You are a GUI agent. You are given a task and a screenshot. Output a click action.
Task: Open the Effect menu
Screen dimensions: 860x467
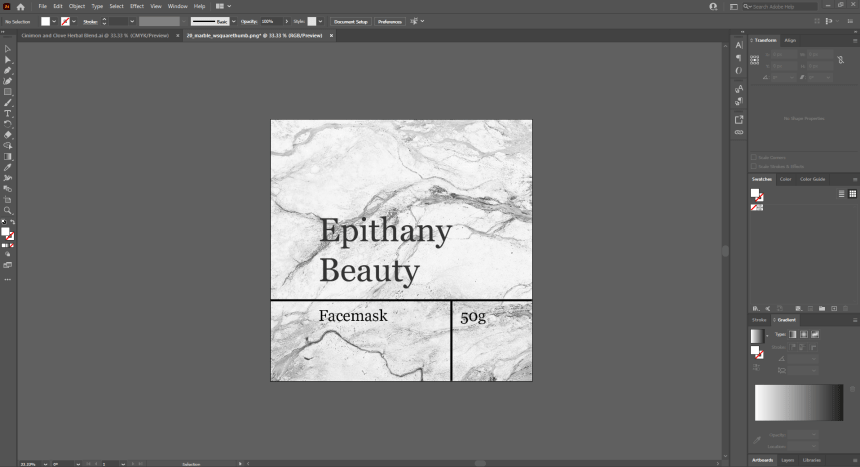[x=137, y=6]
